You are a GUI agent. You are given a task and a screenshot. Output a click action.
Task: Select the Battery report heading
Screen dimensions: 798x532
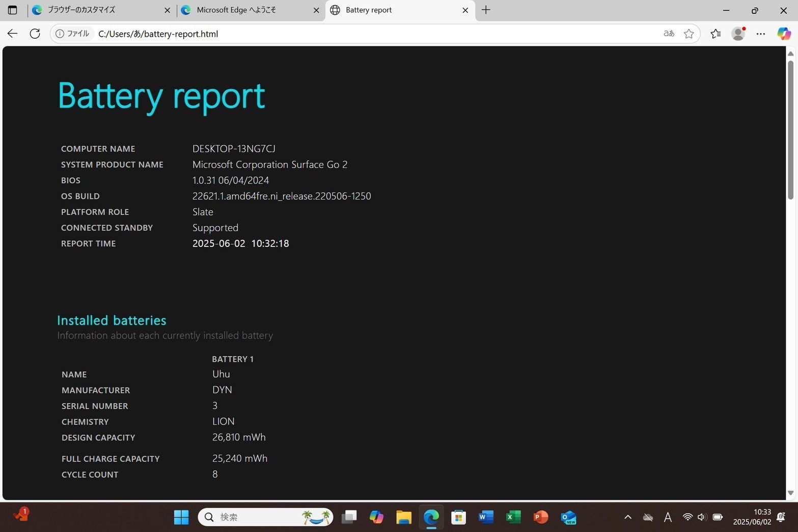click(161, 96)
